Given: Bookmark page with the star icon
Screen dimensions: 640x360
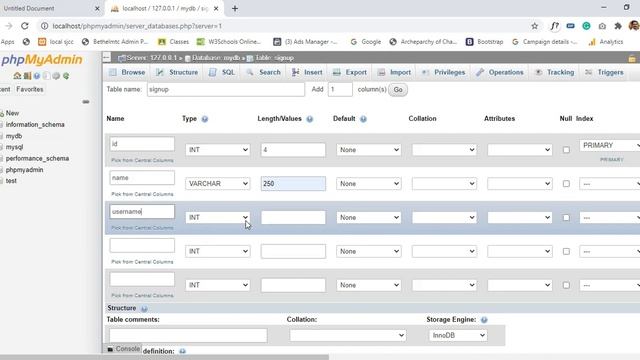Looking at the screenshot, I should click(534, 26).
